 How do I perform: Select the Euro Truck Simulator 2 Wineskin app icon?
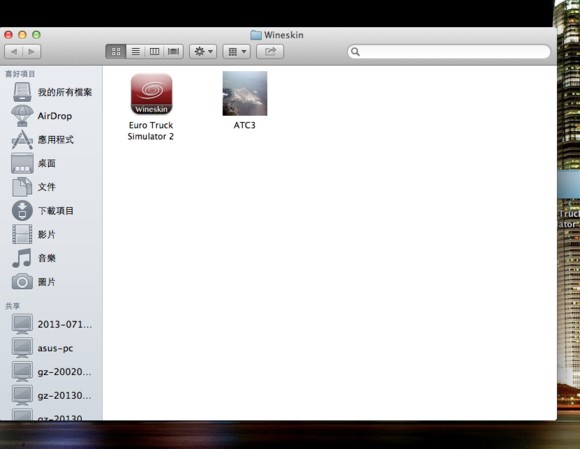[x=151, y=94]
